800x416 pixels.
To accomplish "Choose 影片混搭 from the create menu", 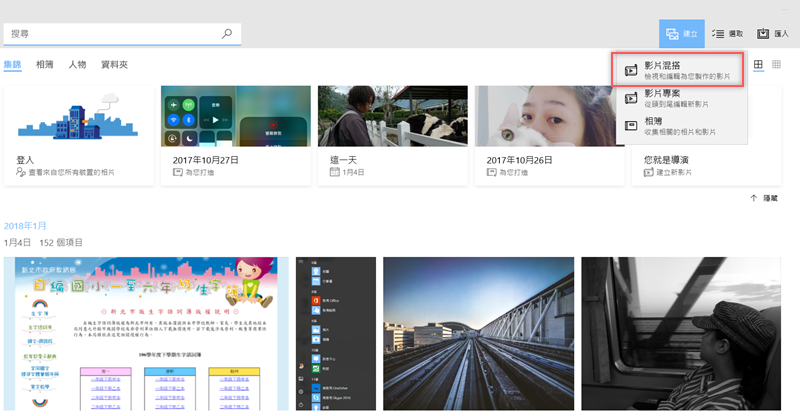I will (x=677, y=70).
